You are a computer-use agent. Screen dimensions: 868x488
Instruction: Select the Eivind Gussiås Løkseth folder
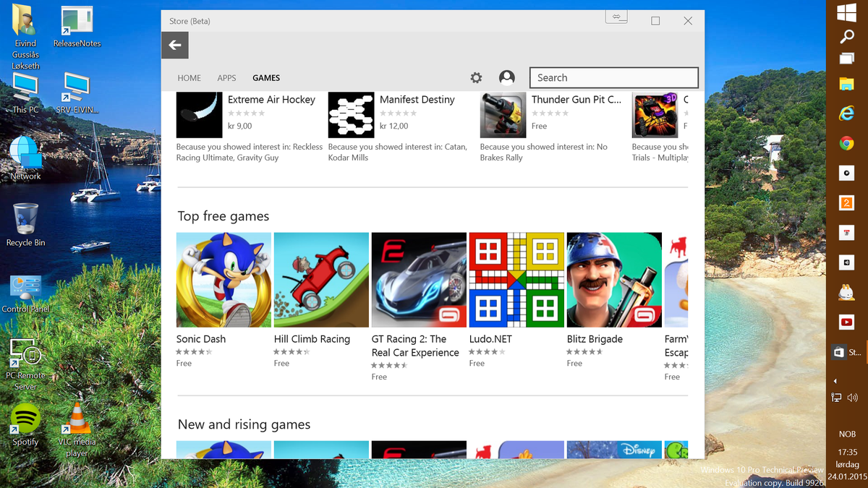[25, 38]
